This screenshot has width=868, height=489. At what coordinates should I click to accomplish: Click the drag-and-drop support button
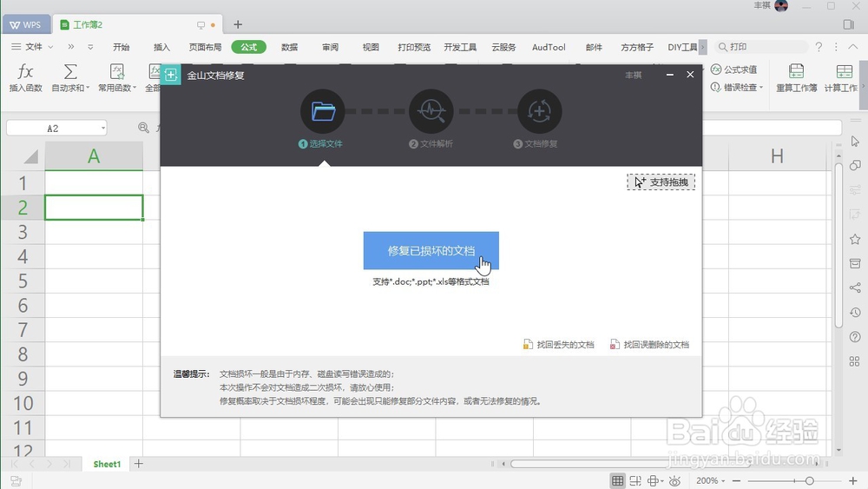click(661, 182)
